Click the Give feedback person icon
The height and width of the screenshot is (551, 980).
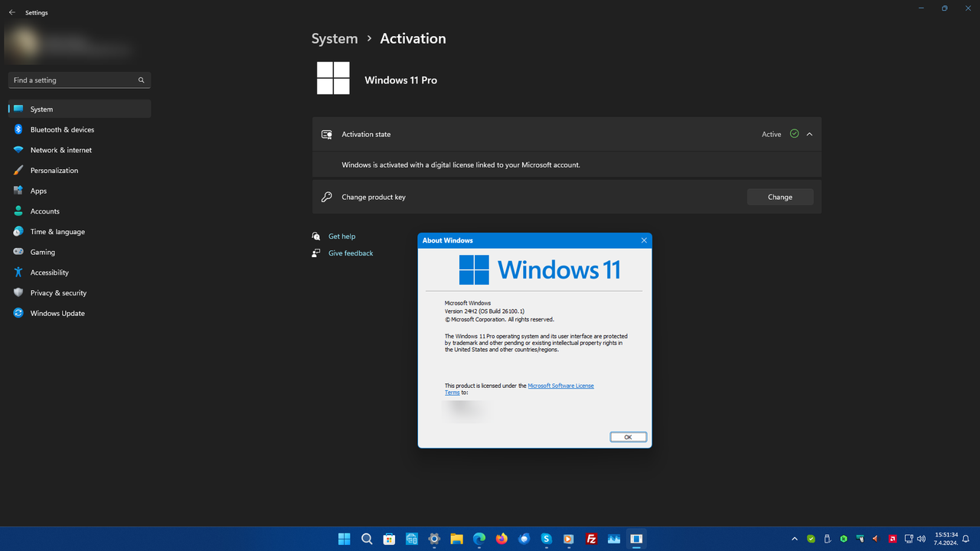pos(316,253)
